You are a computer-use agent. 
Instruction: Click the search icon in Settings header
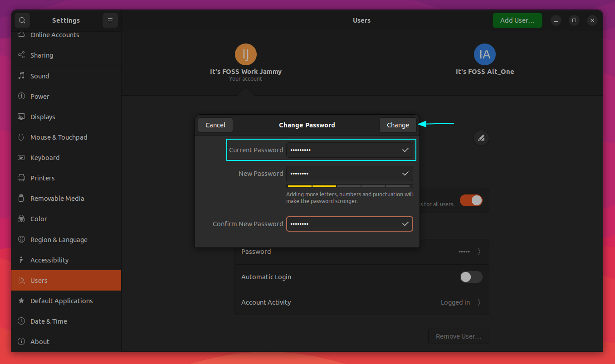(x=22, y=20)
